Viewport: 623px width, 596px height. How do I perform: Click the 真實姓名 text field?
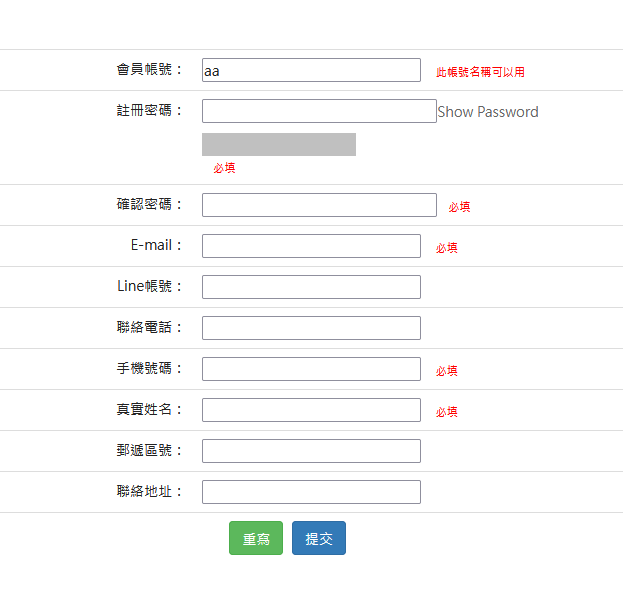coord(311,410)
